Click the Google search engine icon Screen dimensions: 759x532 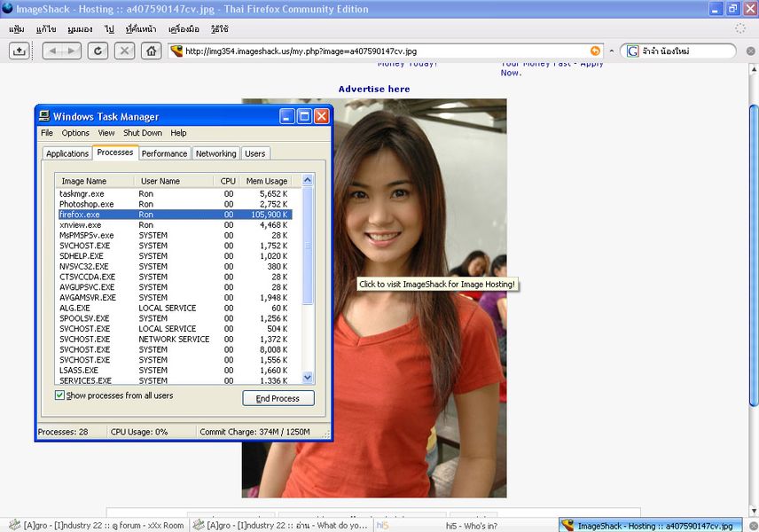pyautogui.click(x=632, y=51)
